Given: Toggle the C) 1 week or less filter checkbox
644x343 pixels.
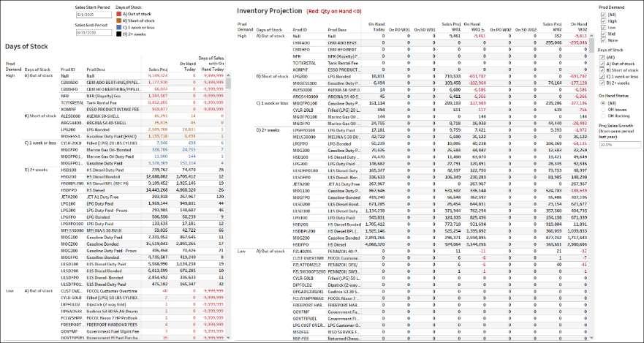Looking at the screenshot, I should tap(603, 77).
